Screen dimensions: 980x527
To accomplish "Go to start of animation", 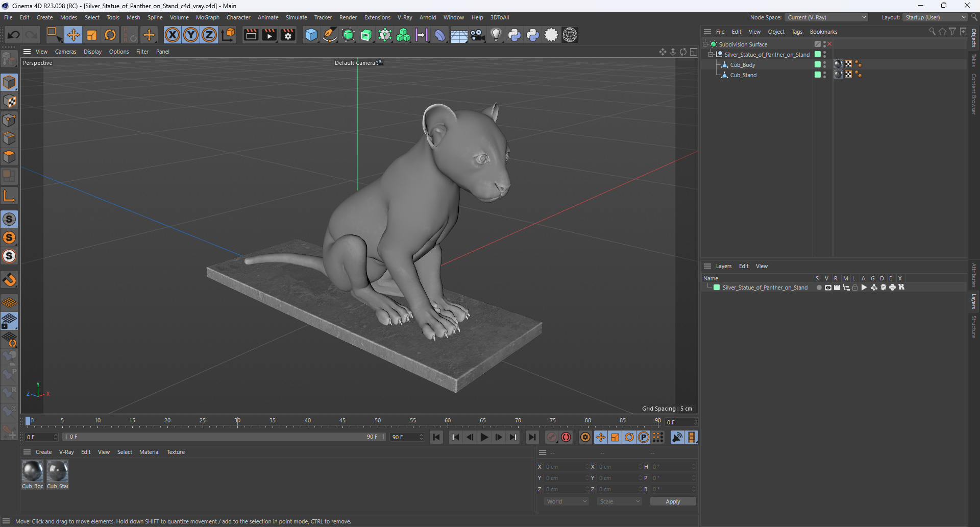I will coord(436,437).
